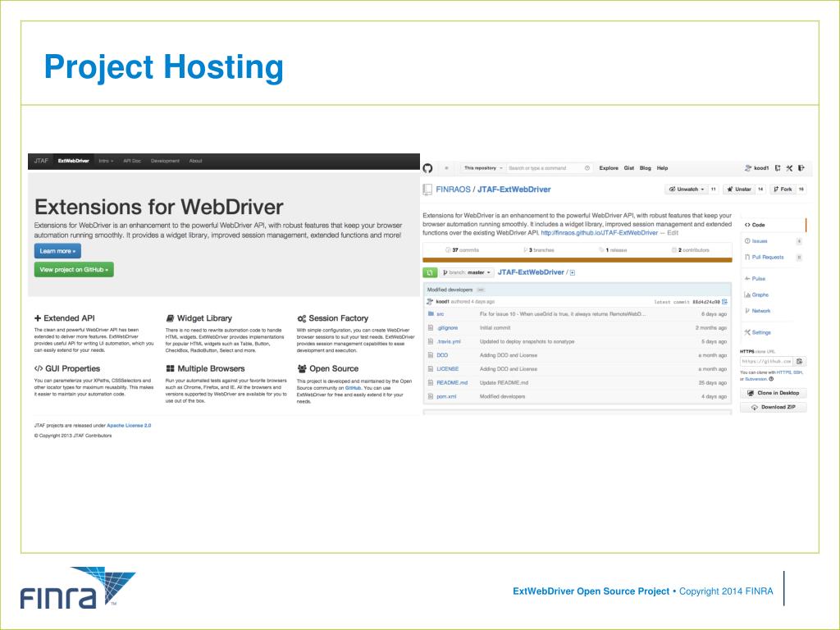Viewport: 840px width, 630px height.
Task: Open the This repository search scope dropdown
Action: [483, 168]
